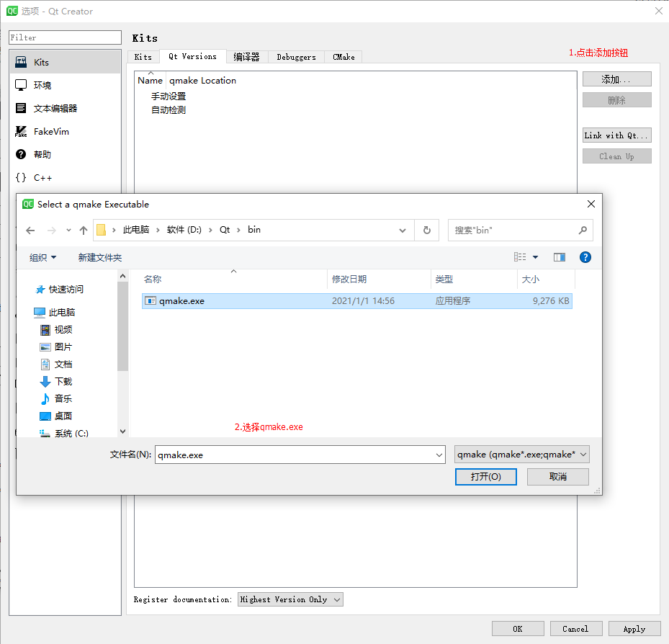Switch to Debuggers tab

click(x=296, y=57)
